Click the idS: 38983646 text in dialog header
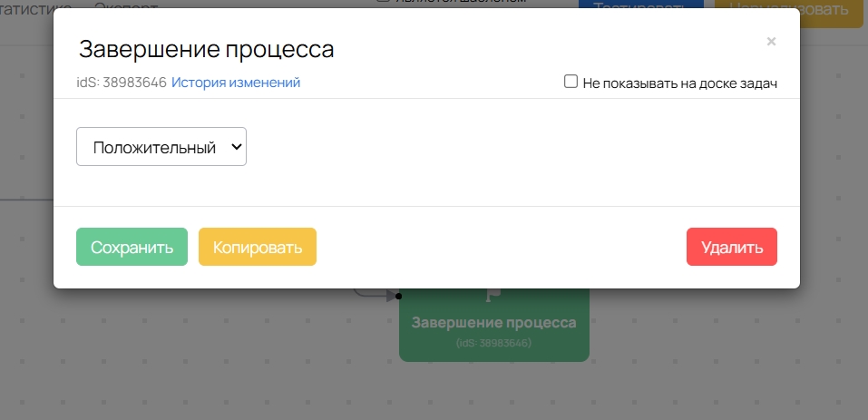 pos(122,83)
